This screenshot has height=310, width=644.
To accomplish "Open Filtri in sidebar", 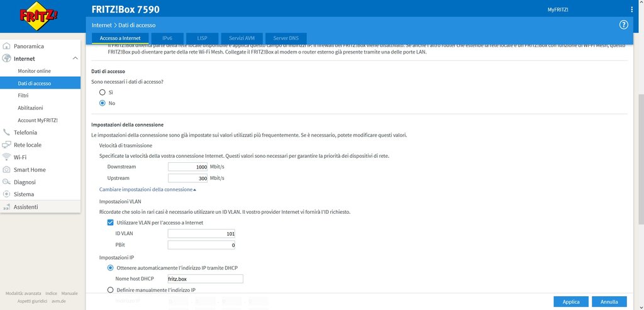I will tap(23, 96).
